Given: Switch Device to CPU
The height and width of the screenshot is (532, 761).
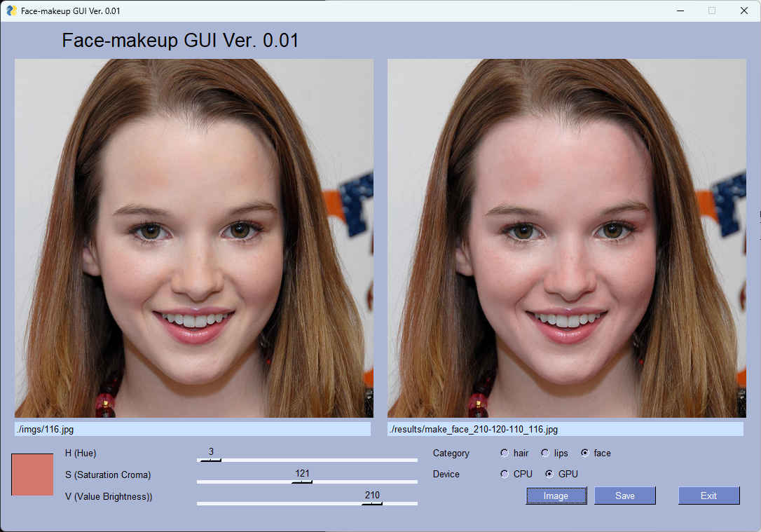Looking at the screenshot, I should click(505, 474).
